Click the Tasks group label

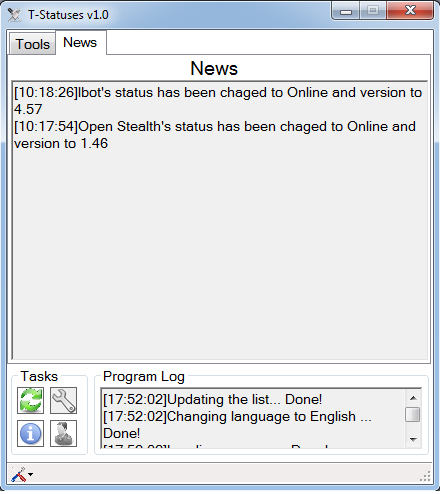39,376
